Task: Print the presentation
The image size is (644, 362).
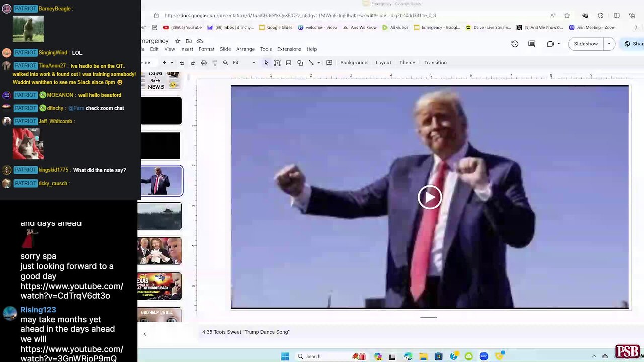Action: pos(204,63)
